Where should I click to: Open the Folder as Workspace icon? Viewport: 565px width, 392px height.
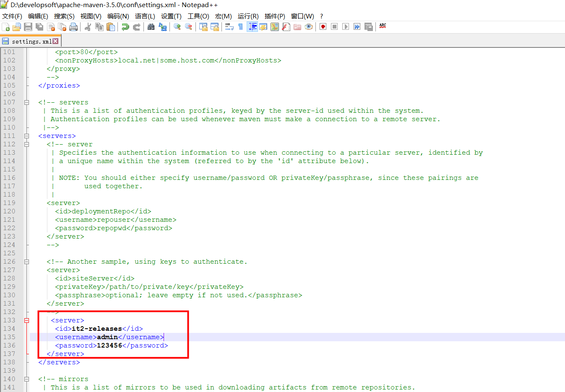tap(297, 27)
